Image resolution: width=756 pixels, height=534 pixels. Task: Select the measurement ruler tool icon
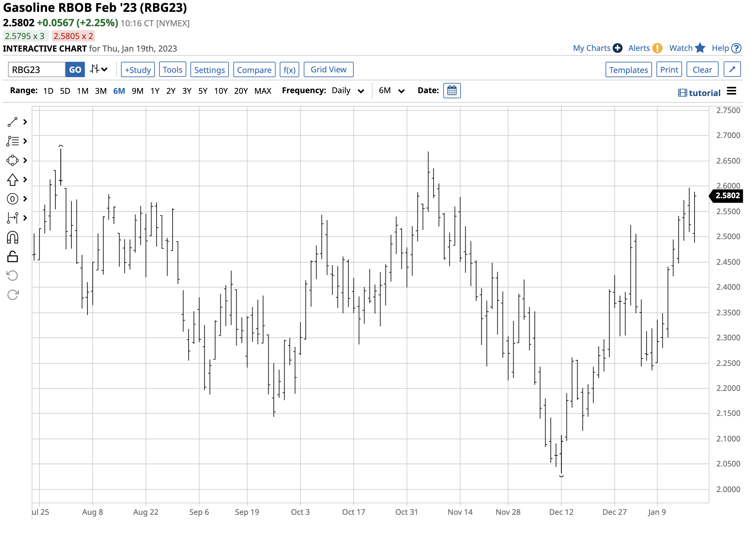[12, 218]
